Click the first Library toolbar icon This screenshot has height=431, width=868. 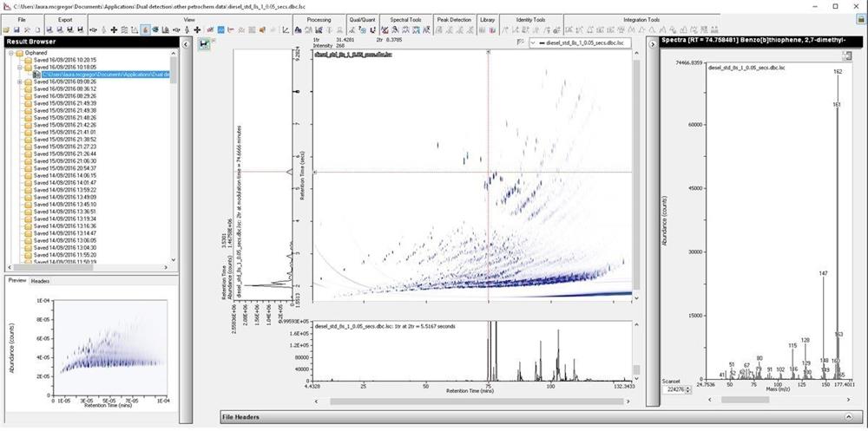(483, 29)
